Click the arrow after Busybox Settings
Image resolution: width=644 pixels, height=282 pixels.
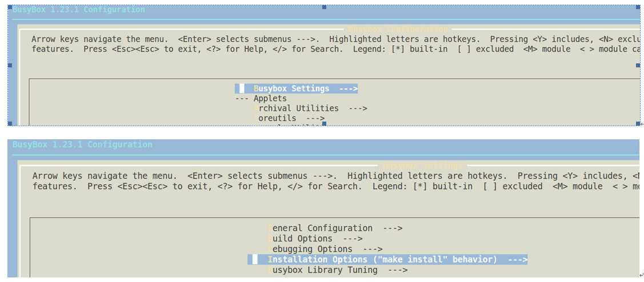(349, 88)
